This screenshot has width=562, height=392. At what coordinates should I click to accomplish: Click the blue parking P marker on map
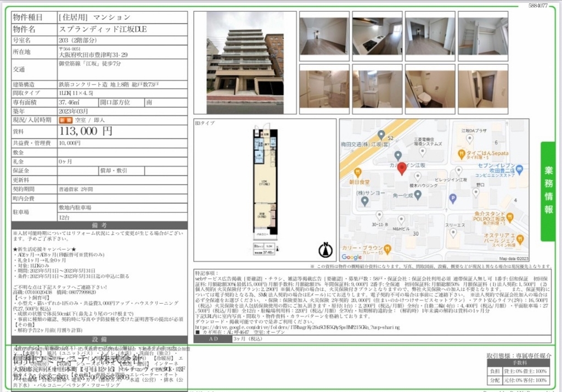(453, 198)
